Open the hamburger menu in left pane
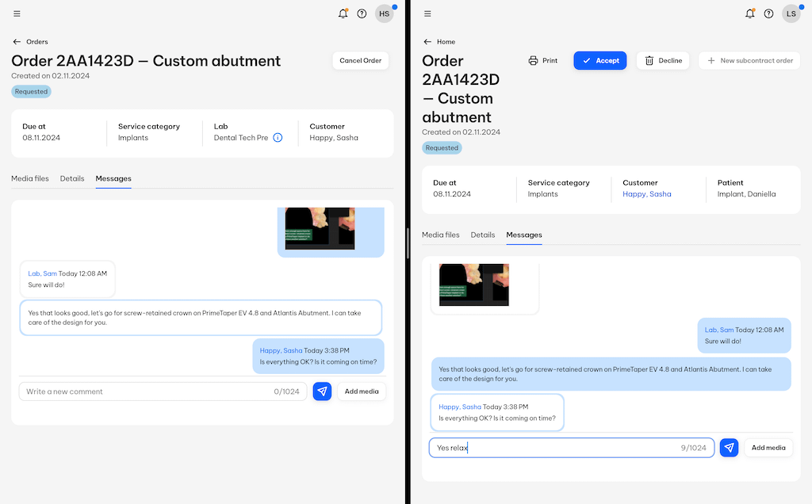Image resolution: width=812 pixels, height=504 pixels. coord(17,13)
